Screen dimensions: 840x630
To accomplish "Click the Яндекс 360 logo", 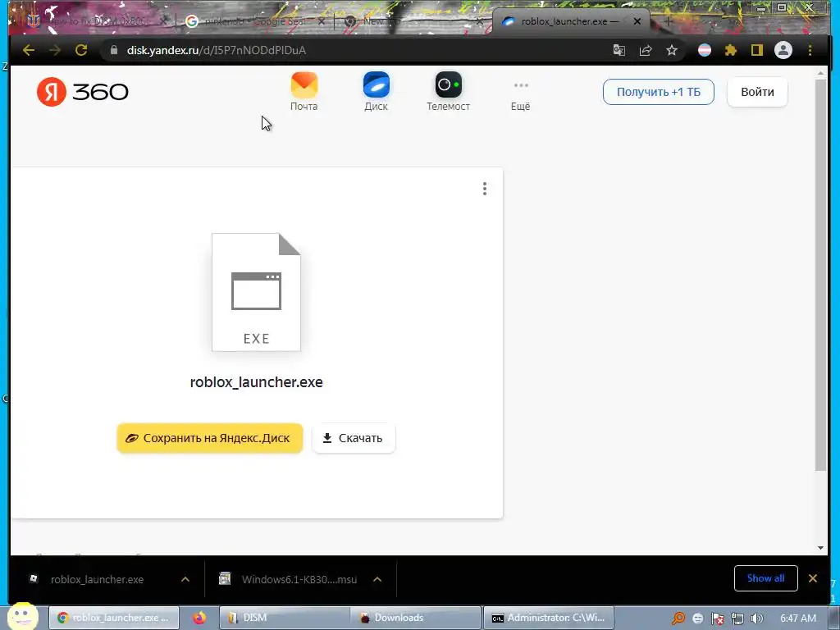I will 83,92.
